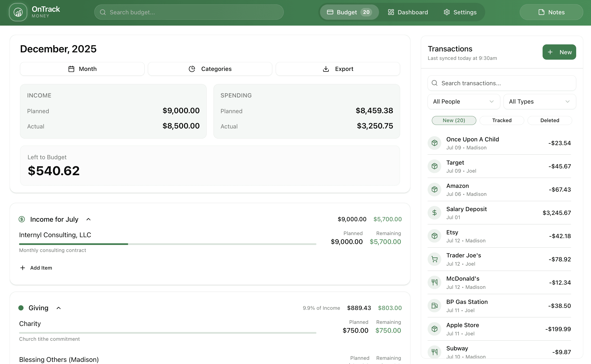Enable the New (20) transactions filter

click(x=454, y=120)
